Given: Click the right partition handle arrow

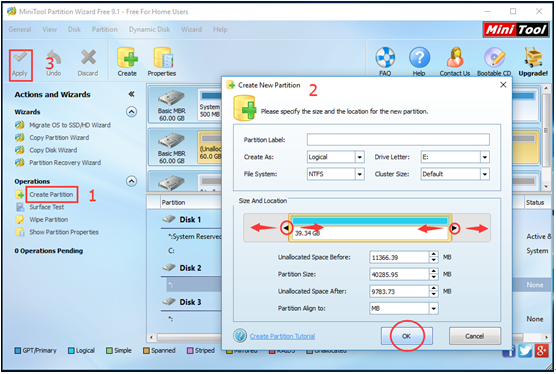Looking at the screenshot, I should (454, 228).
